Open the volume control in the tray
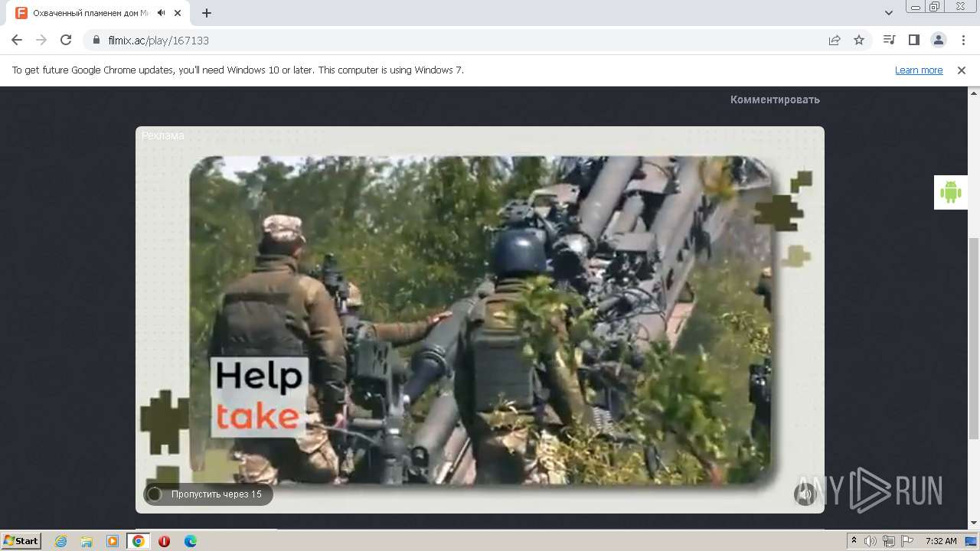Viewport: 980px width, 551px height. tap(871, 541)
